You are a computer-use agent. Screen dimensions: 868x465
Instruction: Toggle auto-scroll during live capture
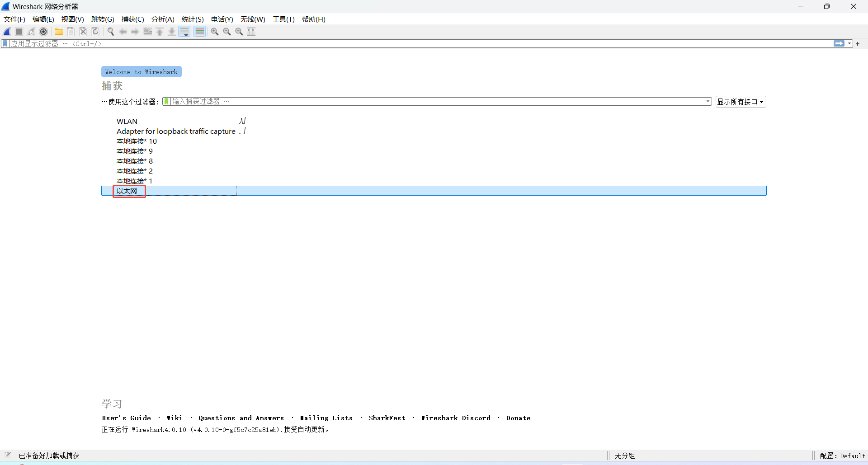184,32
